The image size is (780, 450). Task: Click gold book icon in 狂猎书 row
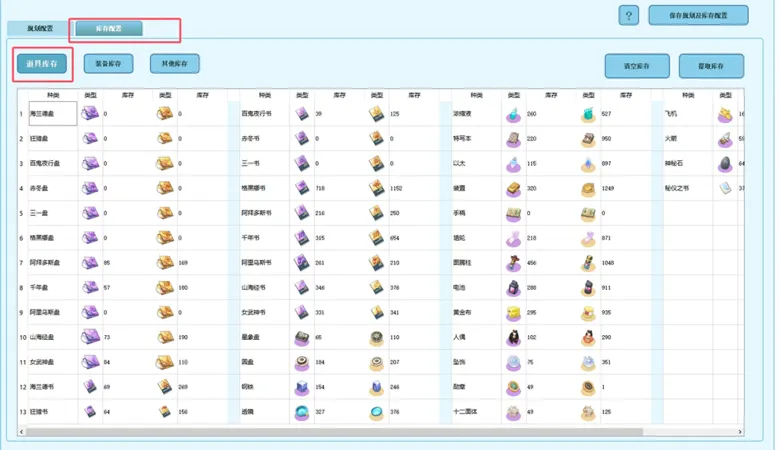[x=165, y=411]
